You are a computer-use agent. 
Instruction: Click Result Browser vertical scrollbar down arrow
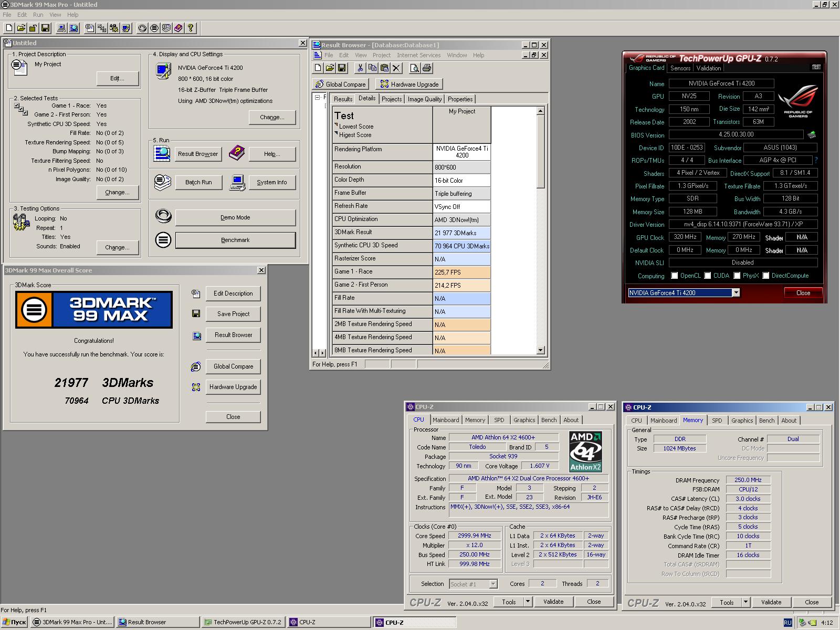(541, 350)
